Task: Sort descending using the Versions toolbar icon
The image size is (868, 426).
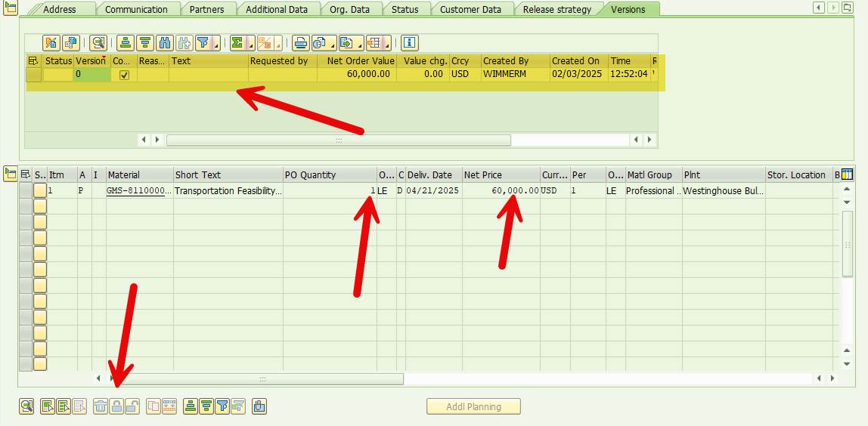Action: (145, 42)
